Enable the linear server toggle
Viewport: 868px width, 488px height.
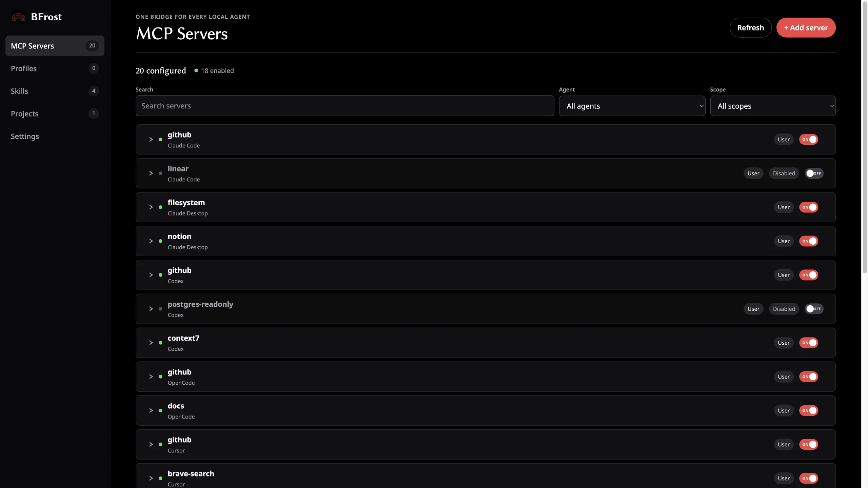tap(814, 174)
